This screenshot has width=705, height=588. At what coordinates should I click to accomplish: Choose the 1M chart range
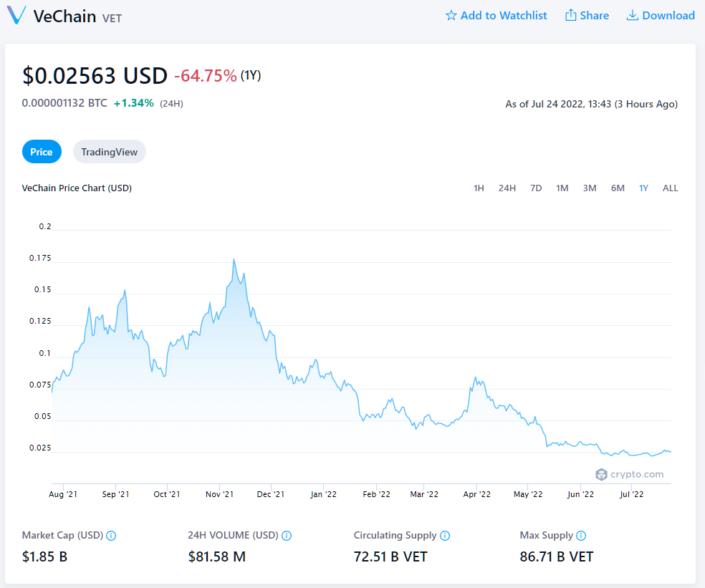(x=562, y=188)
